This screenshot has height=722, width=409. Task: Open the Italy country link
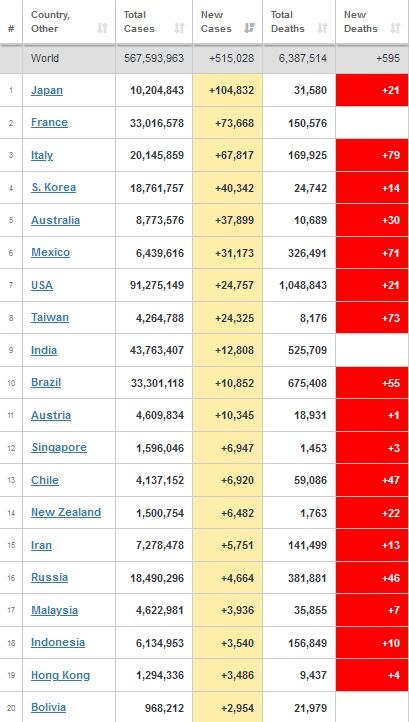[x=42, y=155]
